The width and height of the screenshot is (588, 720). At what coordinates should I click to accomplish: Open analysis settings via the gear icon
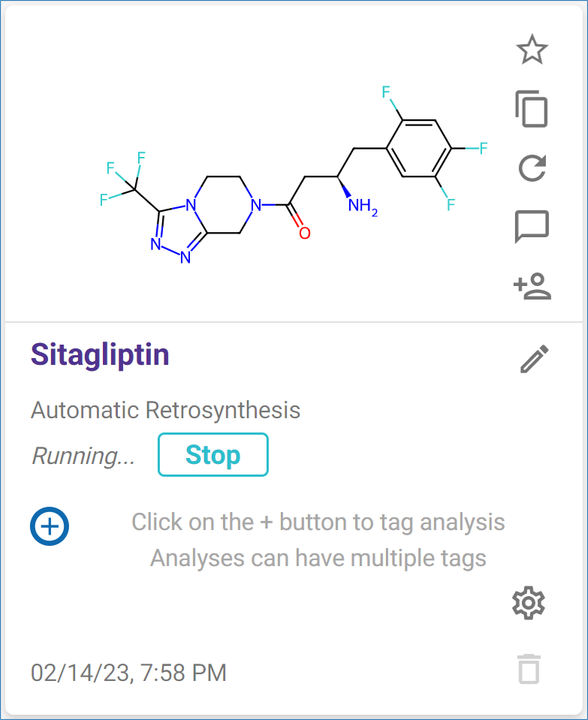[528, 603]
